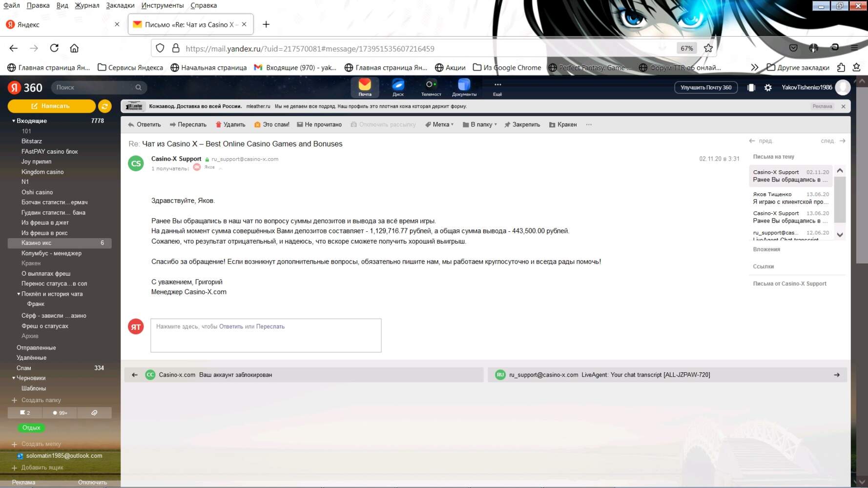Open the Журнал browser menu

coord(87,5)
